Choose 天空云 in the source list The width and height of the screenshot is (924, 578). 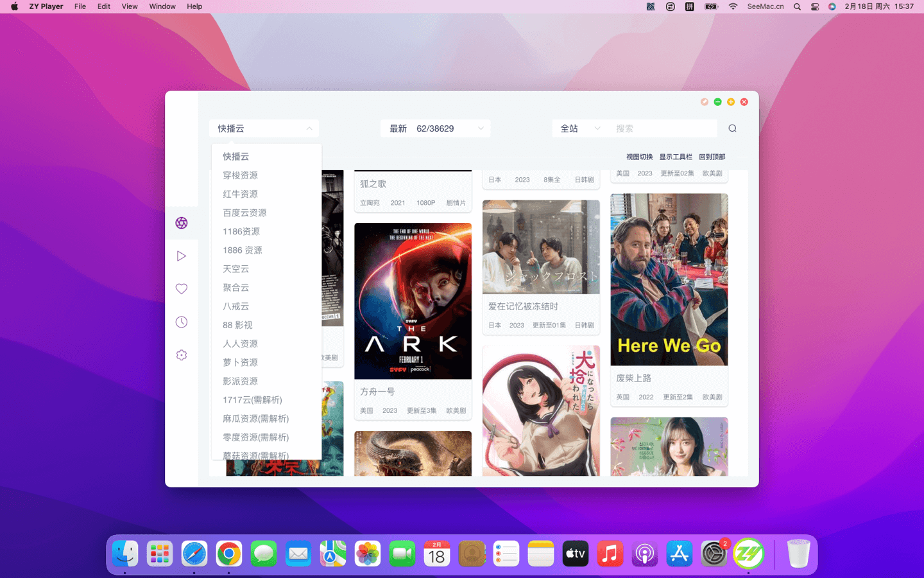point(236,269)
